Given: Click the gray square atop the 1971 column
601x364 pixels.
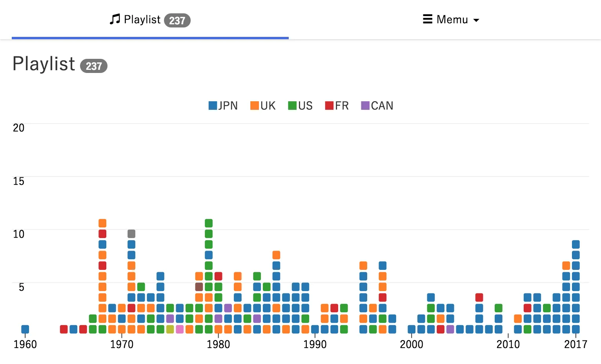Looking at the screenshot, I should coord(131,234).
